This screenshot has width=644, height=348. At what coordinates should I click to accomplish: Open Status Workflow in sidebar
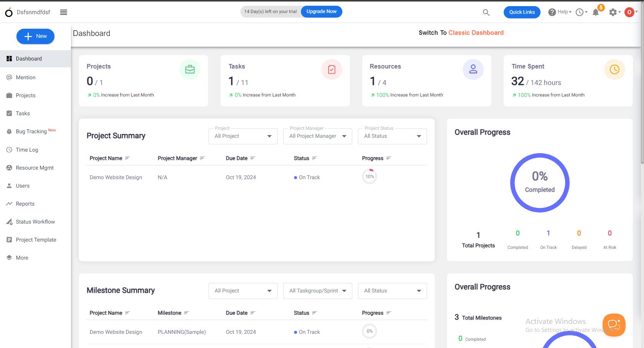[x=35, y=222]
